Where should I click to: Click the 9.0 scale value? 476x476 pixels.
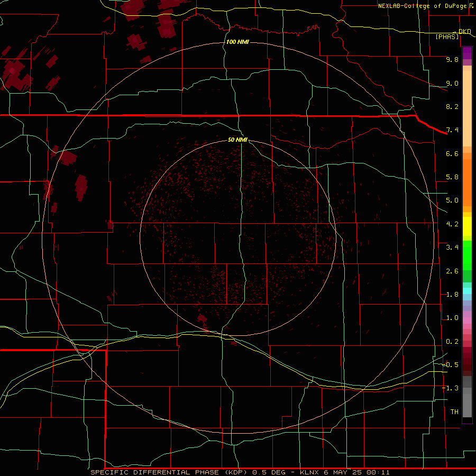(x=452, y=83)
